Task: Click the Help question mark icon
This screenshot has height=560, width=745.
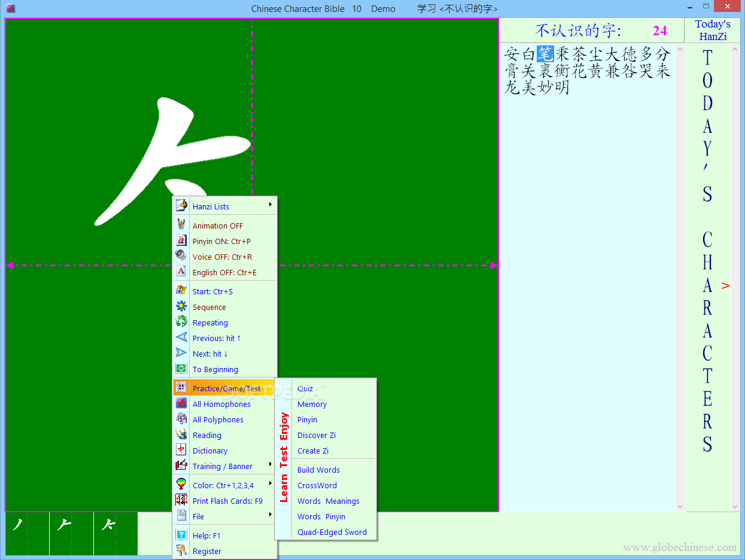Action: point(181,535)
